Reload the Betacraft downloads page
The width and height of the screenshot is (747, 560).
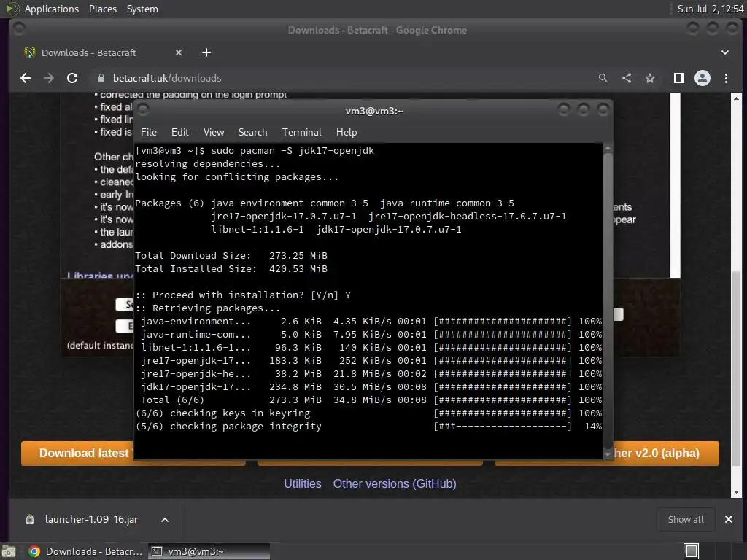[72, 78]
